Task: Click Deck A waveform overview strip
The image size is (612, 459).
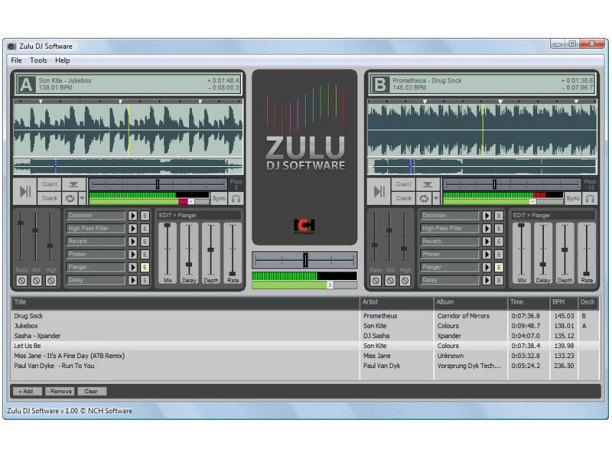Action: coord(128,166)
